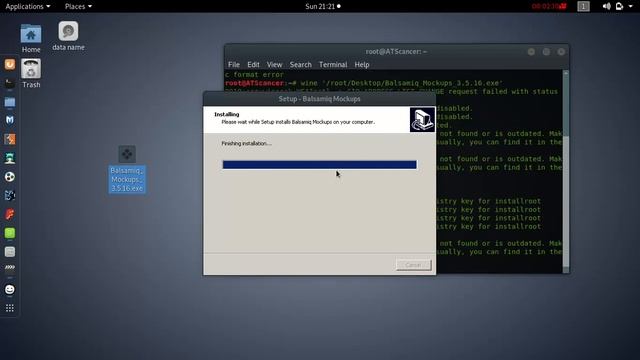Click the installer computer icon in Setup dialog

(422, 120)
